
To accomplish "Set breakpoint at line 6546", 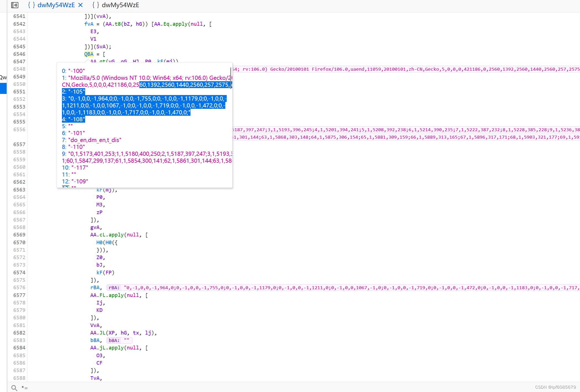I will (x=19, y=54).
